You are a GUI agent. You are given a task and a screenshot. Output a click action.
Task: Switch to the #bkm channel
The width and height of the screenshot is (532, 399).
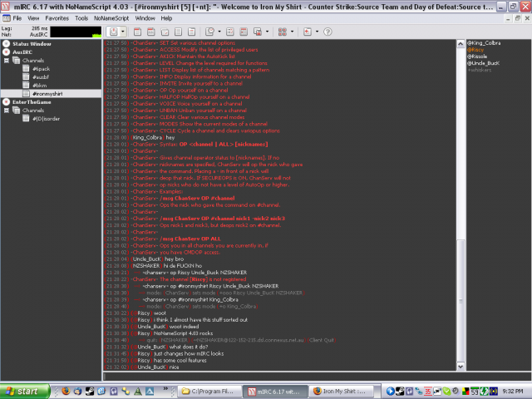(x=40, y=86)
